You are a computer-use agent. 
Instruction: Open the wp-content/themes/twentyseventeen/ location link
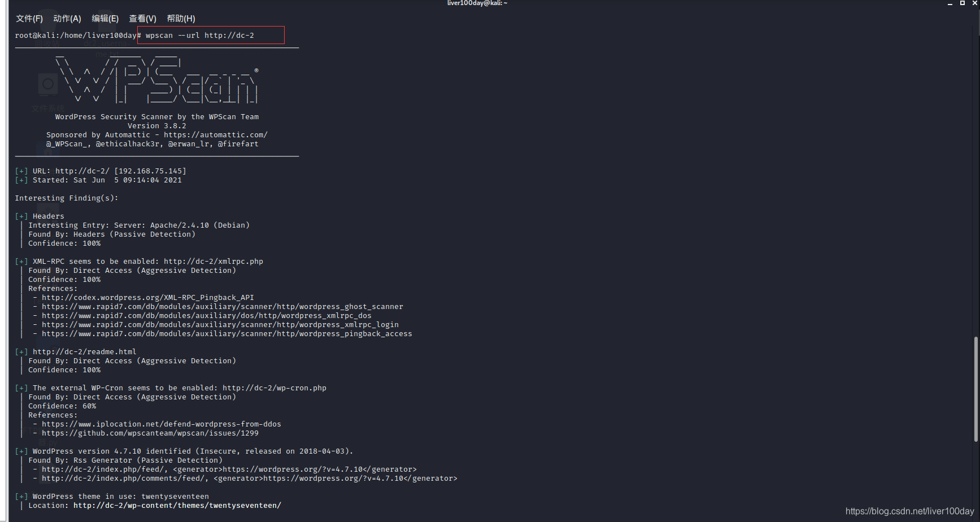click(x=177, y=505)
